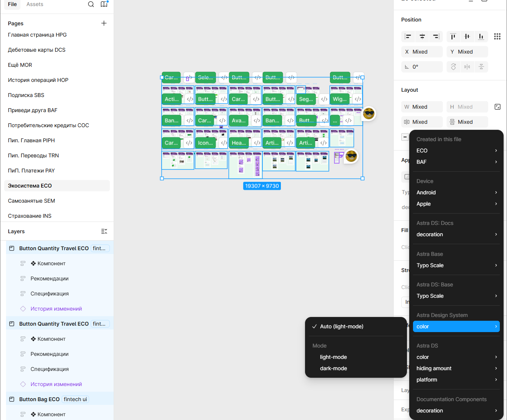Select the green Hea... annotation tag on canvas
The height and width of the screenshot is (420, 507).
pyautogui.click(x=239, y=143)
